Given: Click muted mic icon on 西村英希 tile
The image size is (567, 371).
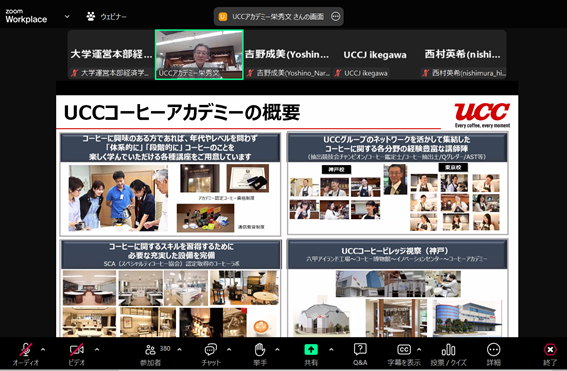Looking at the screenshot, I should 426,73.
